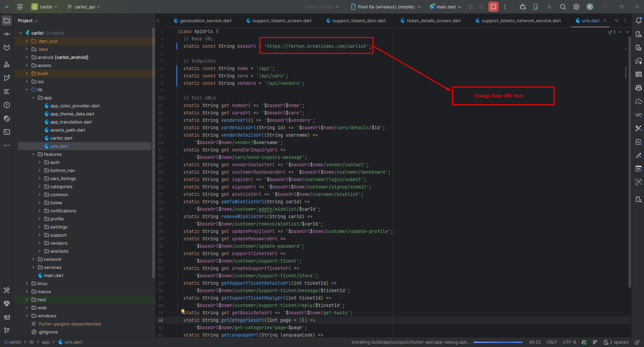This screenshot has width=644, height=347.
Task: Click the 2 spaces indent setting
Action: pos(616,342)
